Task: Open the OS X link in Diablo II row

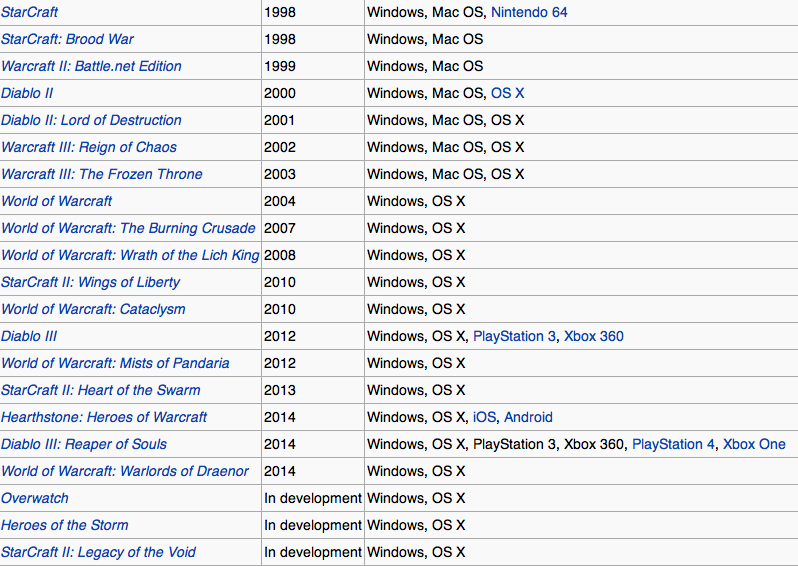Action: click(507, 93)
